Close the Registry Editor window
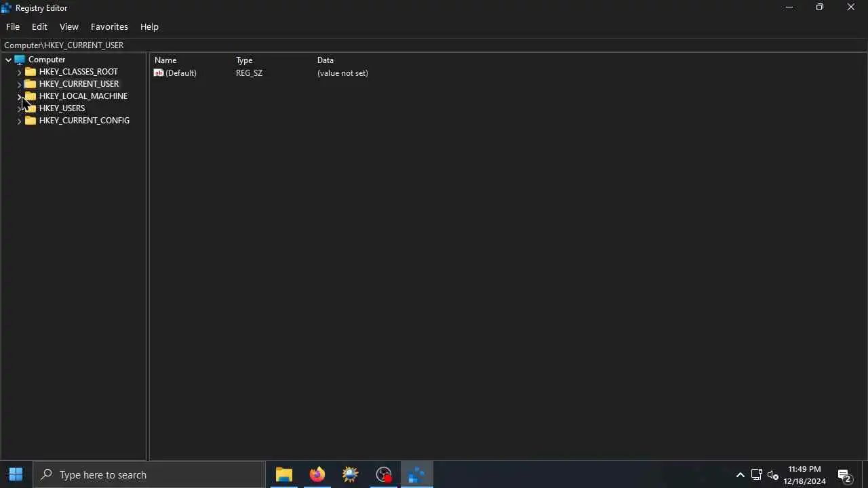This screenshot has height=488, width=868. [x=851, y=7]
